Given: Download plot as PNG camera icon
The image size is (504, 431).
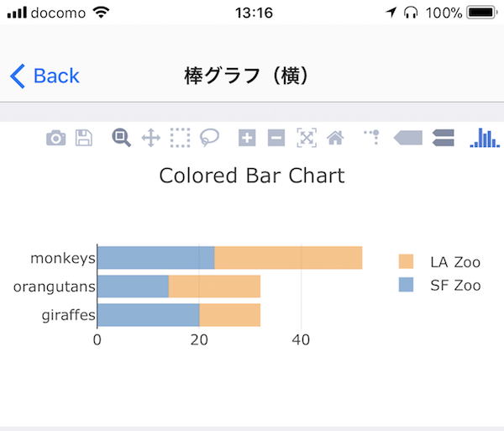Looking at the screenshot, I should 56,138.
